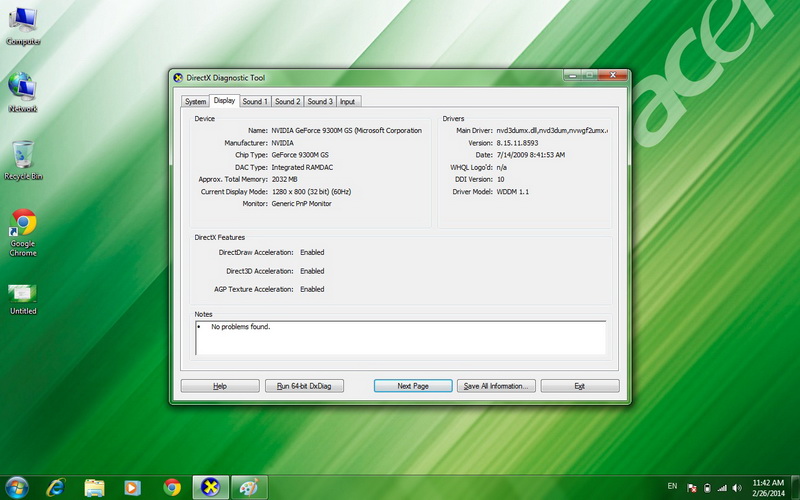The image size is (800, 500).
Task: Click AGP Texture Acceleration Enabled status
Action: point(312,289)
